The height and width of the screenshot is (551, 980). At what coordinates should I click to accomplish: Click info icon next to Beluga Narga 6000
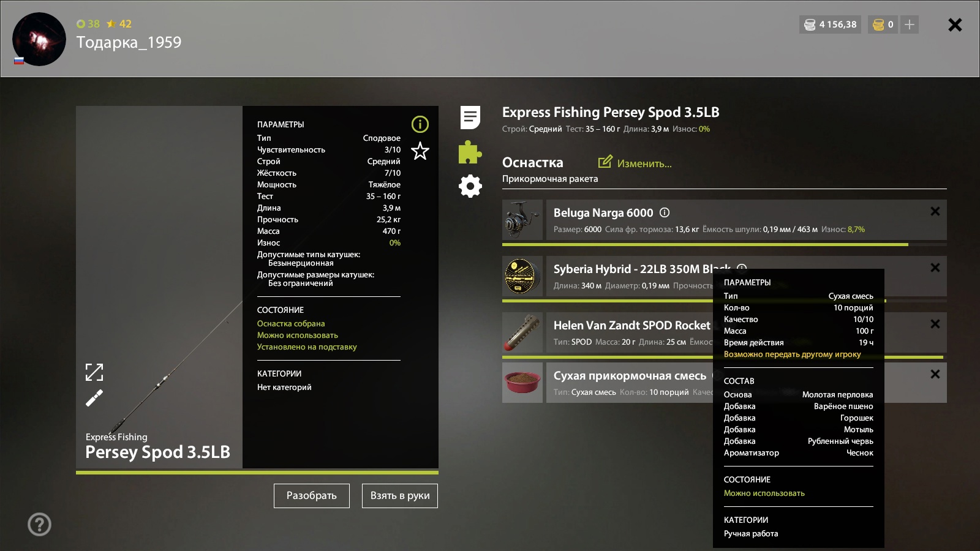[665, 212]
